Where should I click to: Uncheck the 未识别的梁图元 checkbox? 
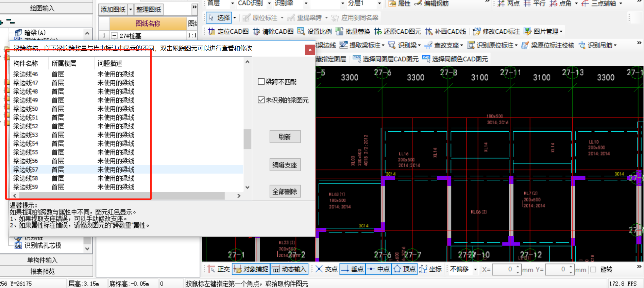click(261, 100)
